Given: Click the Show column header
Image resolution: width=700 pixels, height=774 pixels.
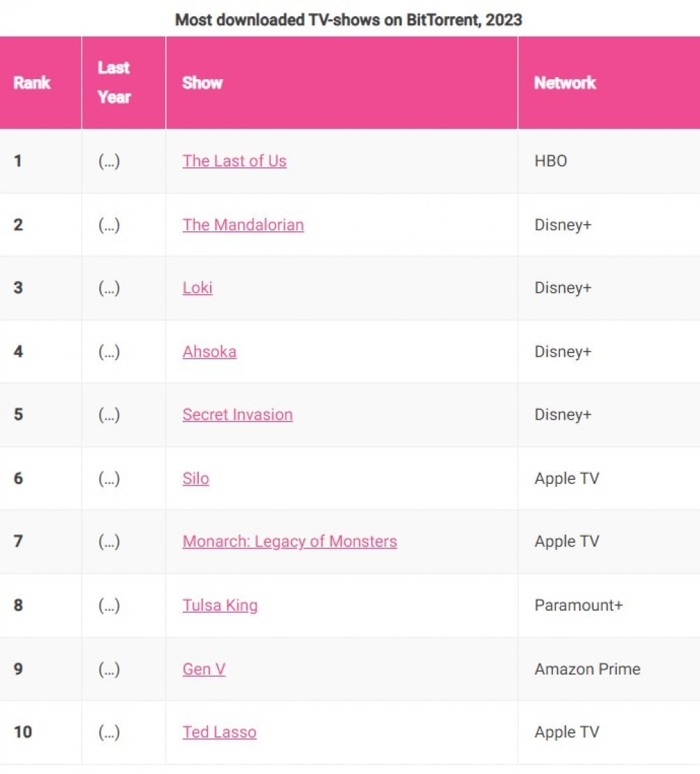Looking at the screenshot, I should coord(202,83).
